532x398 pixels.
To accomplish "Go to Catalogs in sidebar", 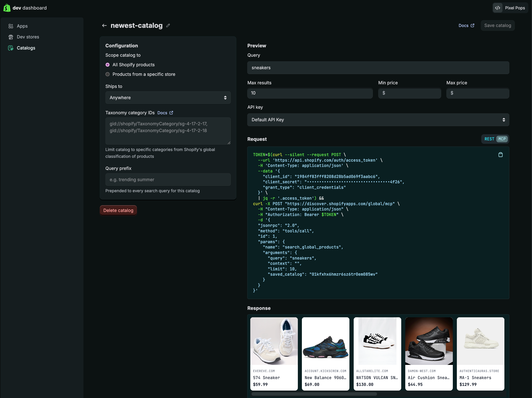I will (x=26, y=48).
